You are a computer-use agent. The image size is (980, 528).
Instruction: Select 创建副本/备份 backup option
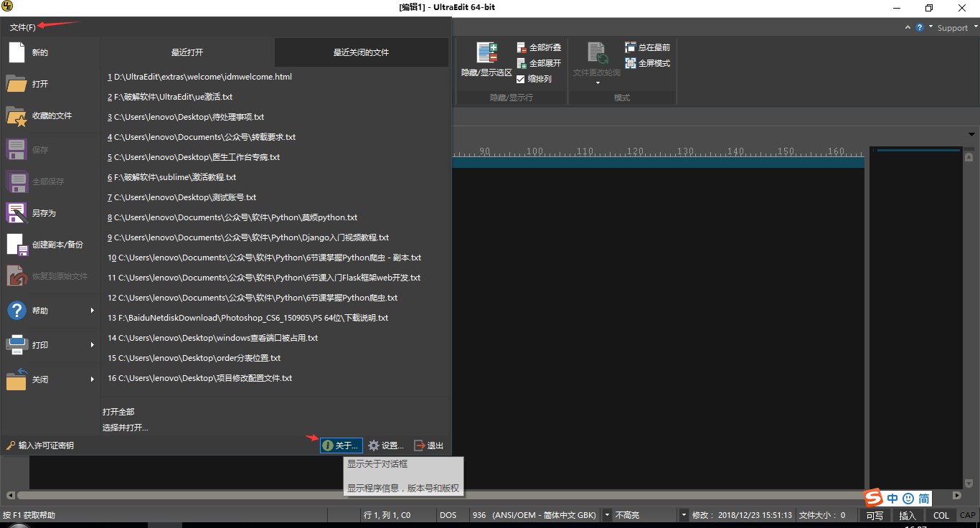coord(17,245)
